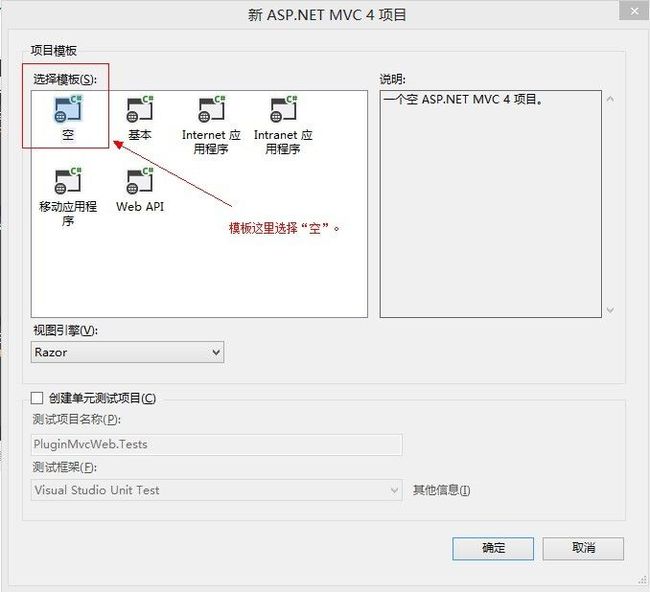Viewport: 650px width, 592px height.
Task: Click the 说明 label
Action: pos(393,79)
